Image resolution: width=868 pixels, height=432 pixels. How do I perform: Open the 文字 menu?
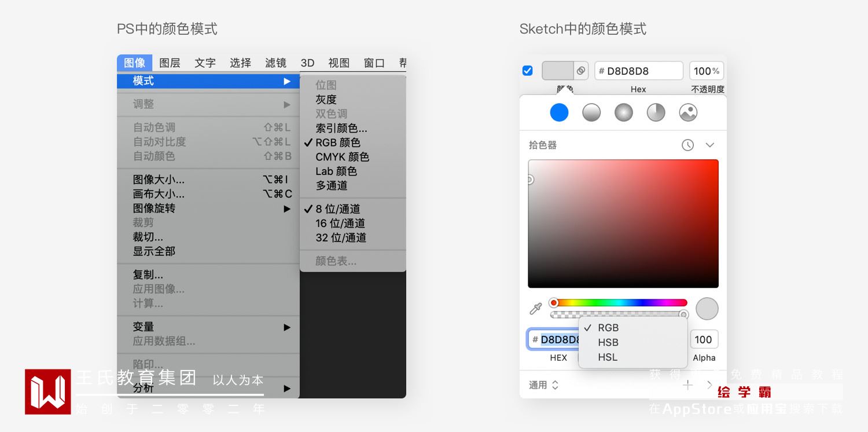point(205,63)
